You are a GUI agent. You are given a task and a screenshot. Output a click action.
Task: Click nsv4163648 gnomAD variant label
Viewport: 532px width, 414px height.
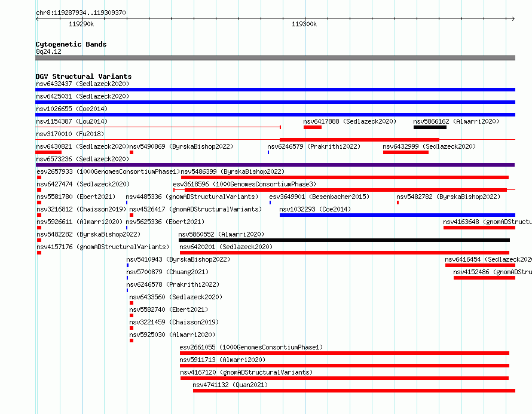(487, 222)
